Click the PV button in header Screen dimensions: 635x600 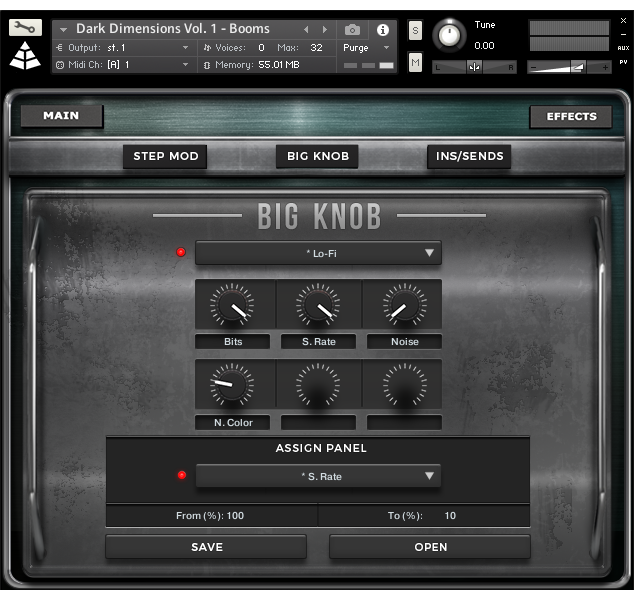623,62
